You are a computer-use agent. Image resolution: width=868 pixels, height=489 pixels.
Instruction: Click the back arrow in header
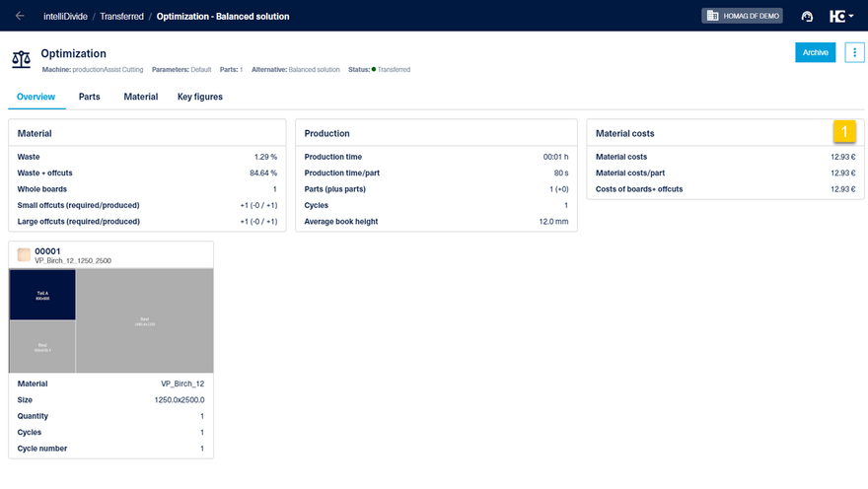pyautogui.click(x=20, y=16)
